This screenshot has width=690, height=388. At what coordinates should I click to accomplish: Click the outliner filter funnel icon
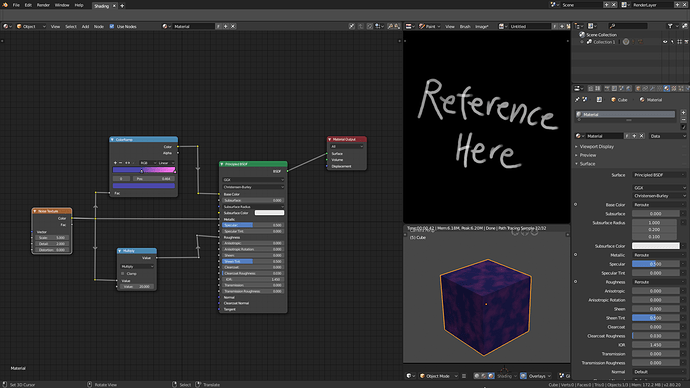pyautogui.click(x=670, y=26)
